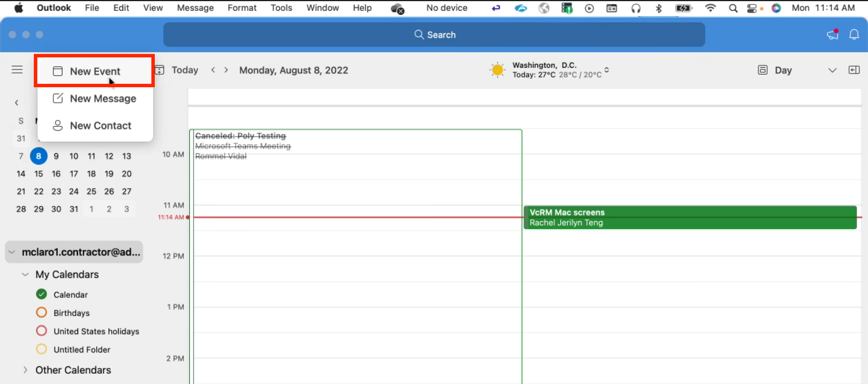Click the Bluetooth menu bar icon
The height and width of the screenshot is (384, 868).
pos(659,8)
